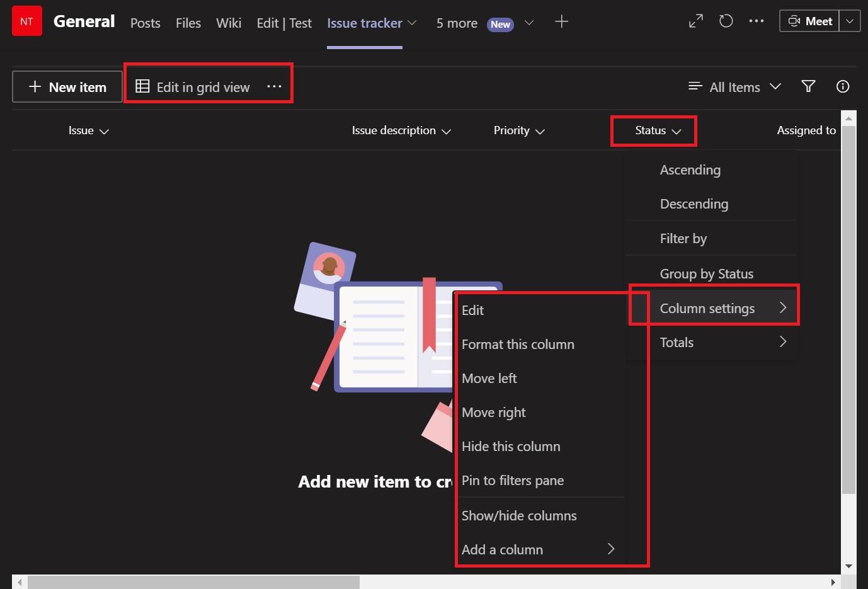
Task: Click the vertical scrollbar down arrow
Action: 848,566
